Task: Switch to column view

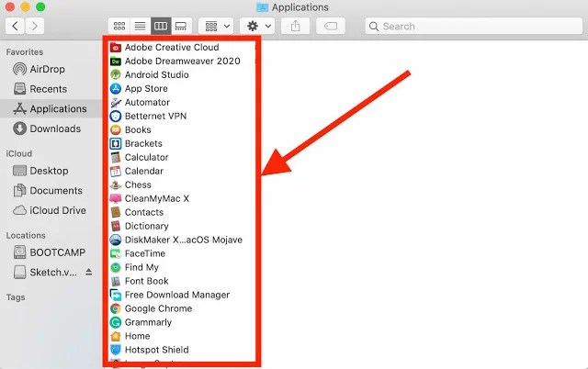Action: pyautogui.click(x=161, y=26)
